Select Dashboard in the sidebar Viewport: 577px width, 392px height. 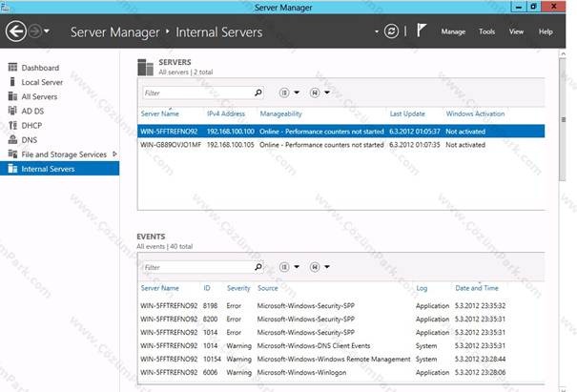click(x=40, y=68)
